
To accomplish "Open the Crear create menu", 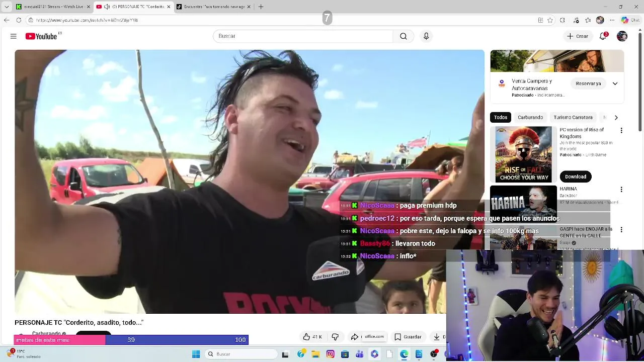I will tap(578, 36).
